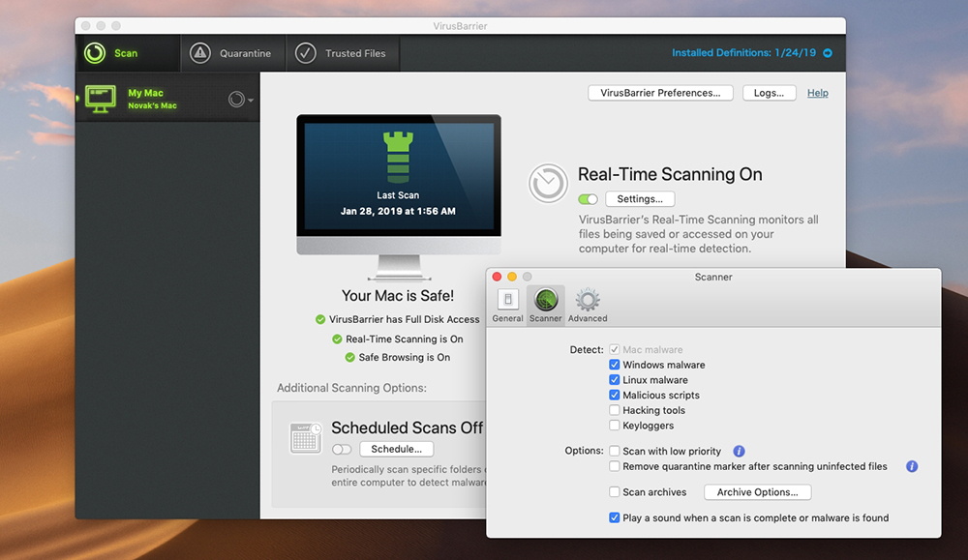Screen dimensions: 968x560
Task: Turn off the Real-Time Scanning switch
Action: click(x=588, y=199)
